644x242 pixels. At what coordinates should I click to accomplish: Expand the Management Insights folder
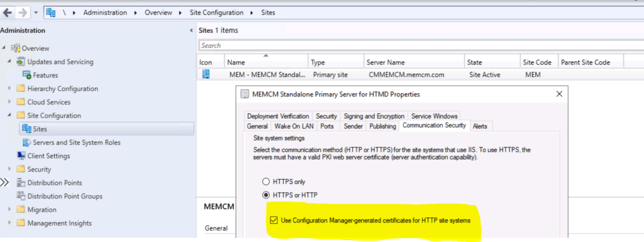tap(10, 223)
